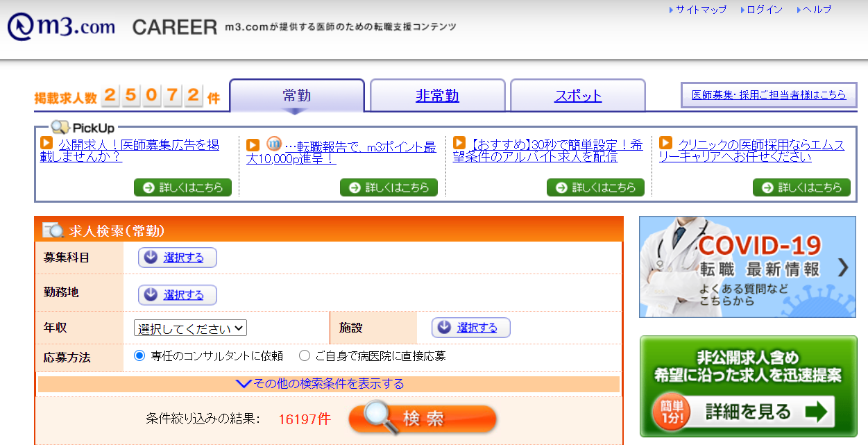Open 募集科目 選択する selector
The height and width of the screenshot is (445, 868).
click(x=178, y=258)
